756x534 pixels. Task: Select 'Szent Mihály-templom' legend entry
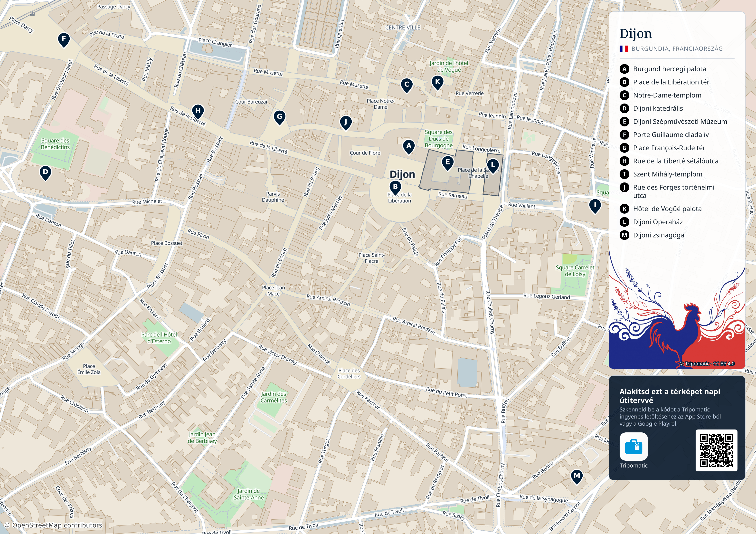tap(667, 174)
